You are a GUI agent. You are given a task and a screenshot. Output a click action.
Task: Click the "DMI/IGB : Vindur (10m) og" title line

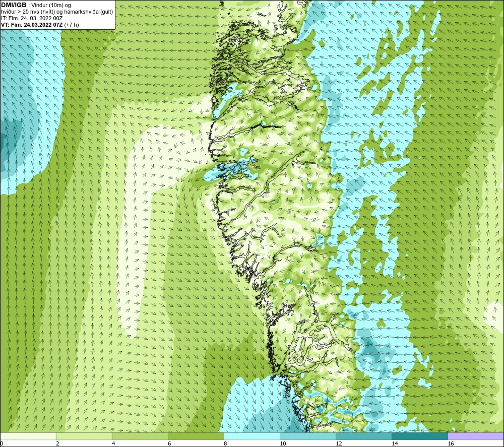click(36, 5)
